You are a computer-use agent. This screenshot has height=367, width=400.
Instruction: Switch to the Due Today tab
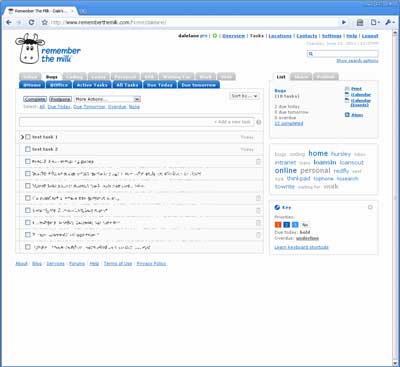[x=160, y=85]
